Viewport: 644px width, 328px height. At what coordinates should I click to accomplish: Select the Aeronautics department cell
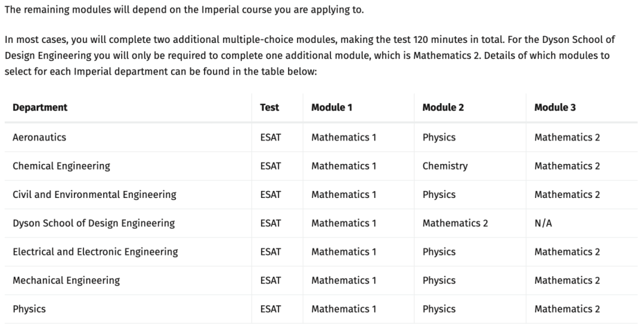[39, 137]
